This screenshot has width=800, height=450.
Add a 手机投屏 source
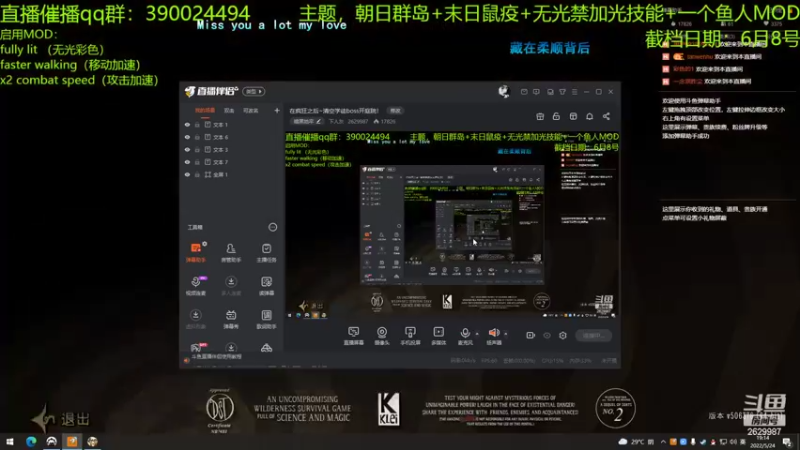410,336
